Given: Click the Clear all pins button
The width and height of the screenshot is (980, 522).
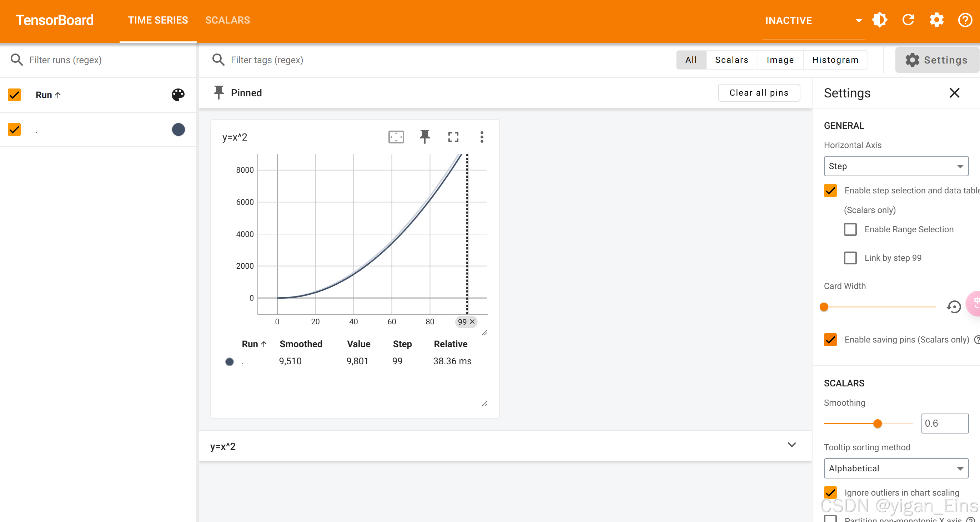Looking at the screenshot, I should point(759,93).
